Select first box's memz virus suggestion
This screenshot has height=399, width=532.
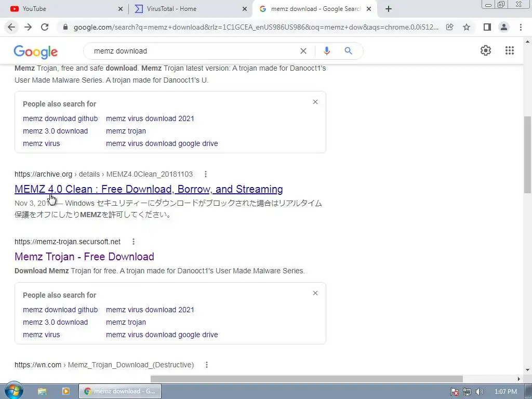(42, 143)
